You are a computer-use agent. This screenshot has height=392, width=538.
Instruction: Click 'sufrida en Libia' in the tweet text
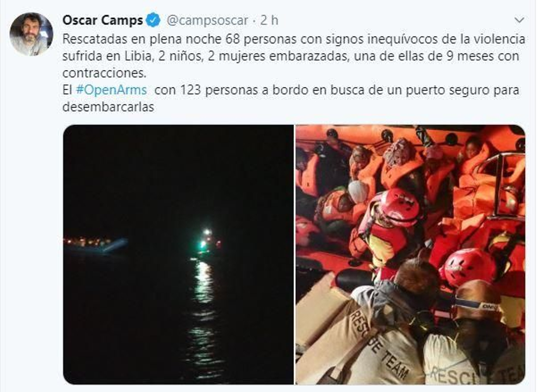click(x=107, y=56)
